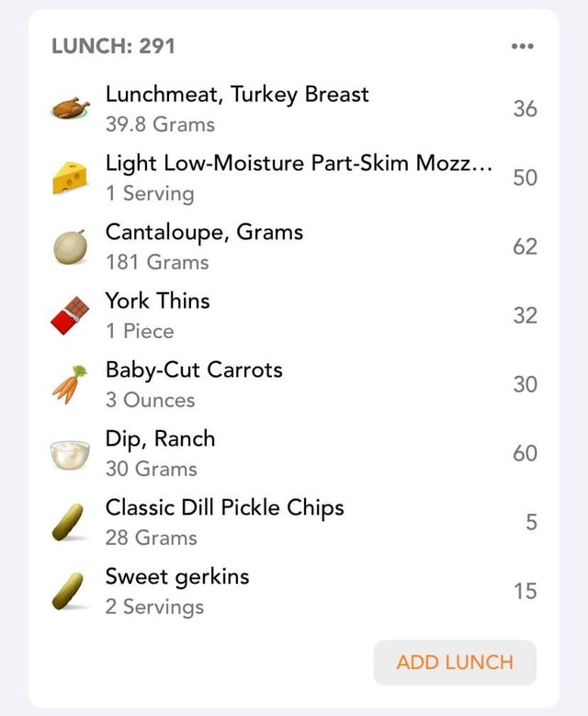This screenshot has height=716, width=588.
Task: Tap the chocolate bar icon for York Thins
Action: [x=70, y=315]
